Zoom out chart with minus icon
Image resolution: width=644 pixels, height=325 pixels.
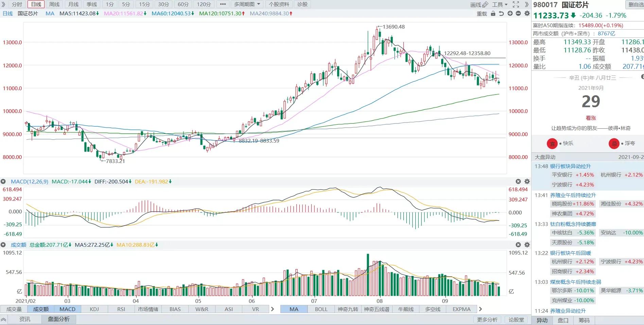518,14
